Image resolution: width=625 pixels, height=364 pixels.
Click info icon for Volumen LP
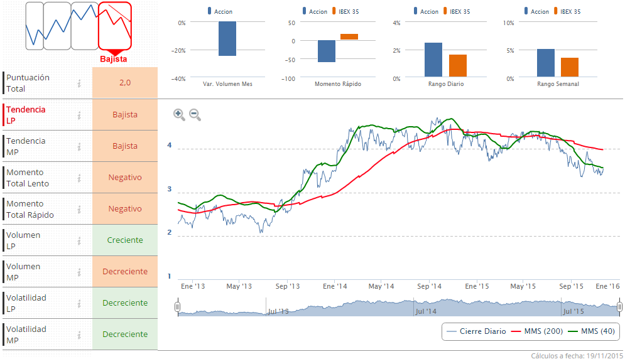coord(79,240)
